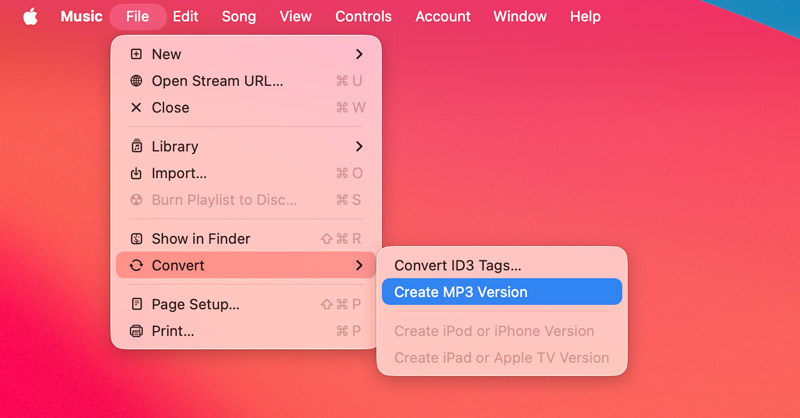The height and width of the screenshot is (418, 800).
Task: Select the Show in Finder label
Action: 201,238
